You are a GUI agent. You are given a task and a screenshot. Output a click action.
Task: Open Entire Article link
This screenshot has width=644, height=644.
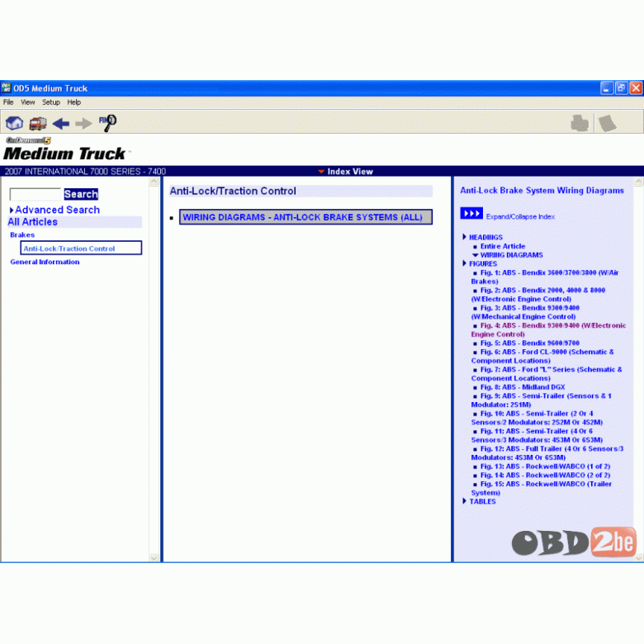[503, 246]
